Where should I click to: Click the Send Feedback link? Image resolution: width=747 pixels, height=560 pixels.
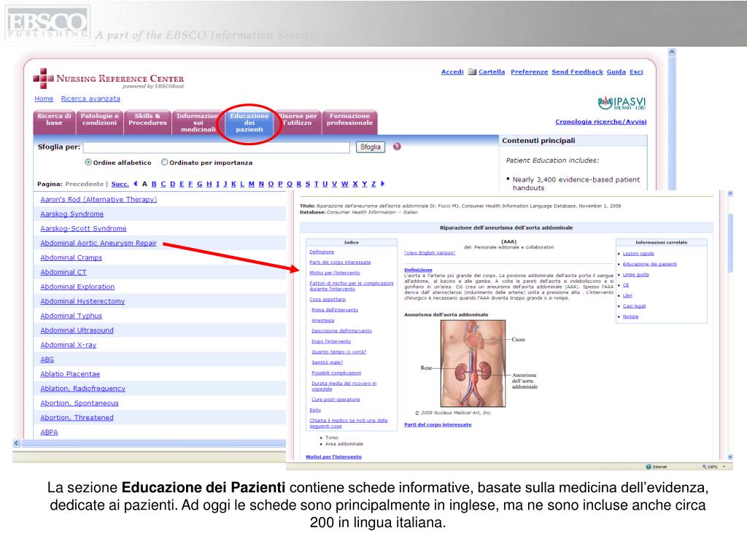pyautogui.click(x=578, y=72)
